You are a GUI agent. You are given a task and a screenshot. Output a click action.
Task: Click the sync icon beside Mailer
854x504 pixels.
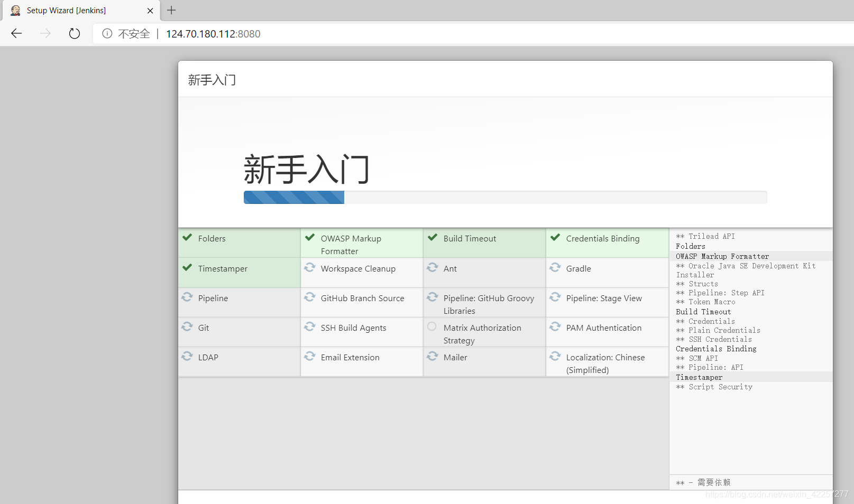(433, 356)
